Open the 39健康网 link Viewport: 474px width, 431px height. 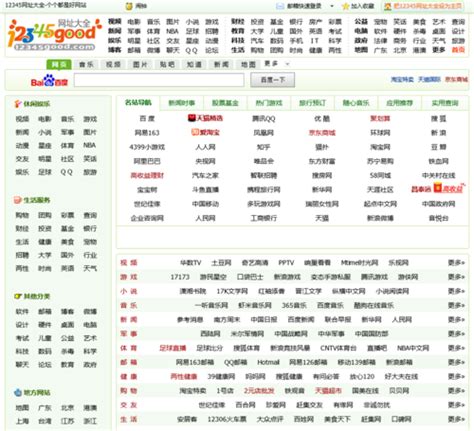point(221,377)
